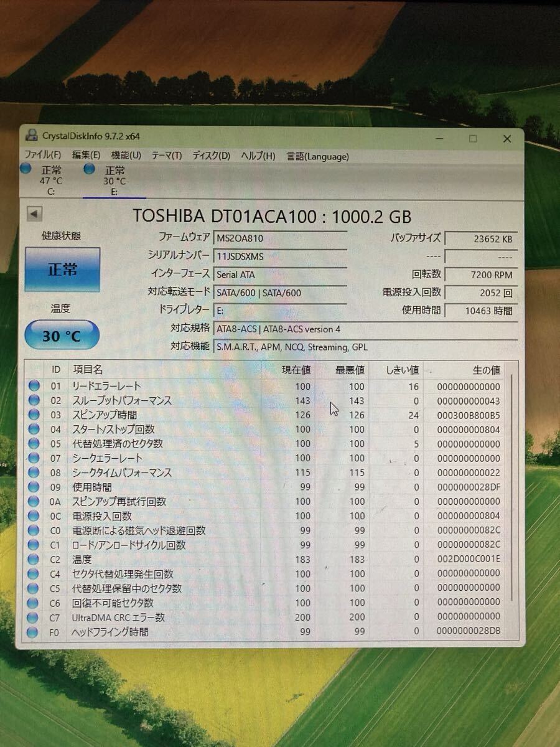Click status icon for ヘッドフライング時間 row
Image resolution: width=560 pixels, height=747 pixels.
34,632
